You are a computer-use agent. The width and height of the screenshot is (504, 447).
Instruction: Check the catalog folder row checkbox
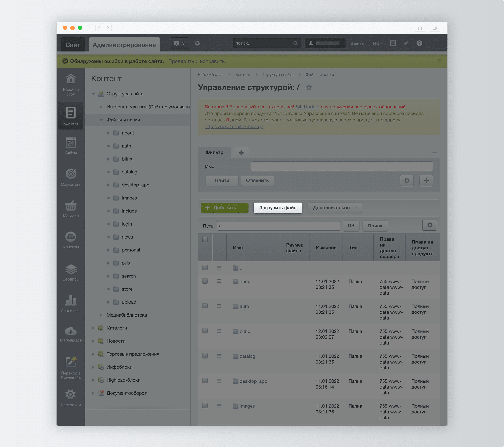pyautogui.click(x=205, y=356)
